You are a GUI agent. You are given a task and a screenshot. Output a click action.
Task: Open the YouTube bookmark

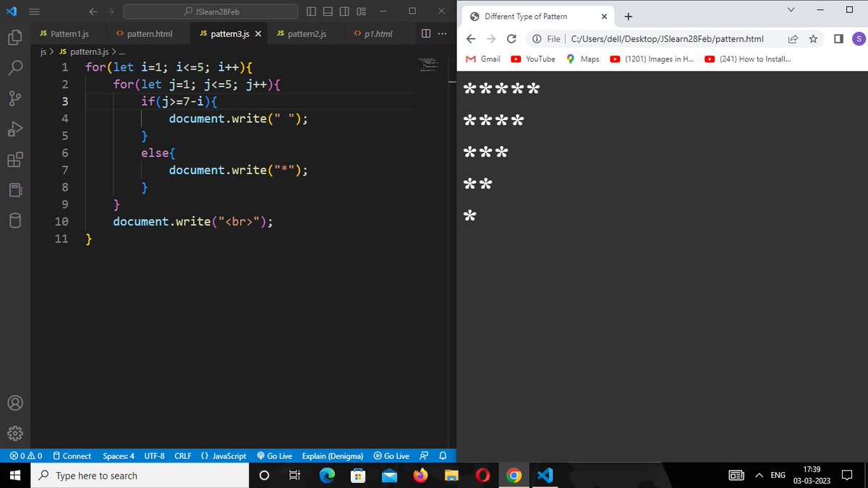coord(533,59)
